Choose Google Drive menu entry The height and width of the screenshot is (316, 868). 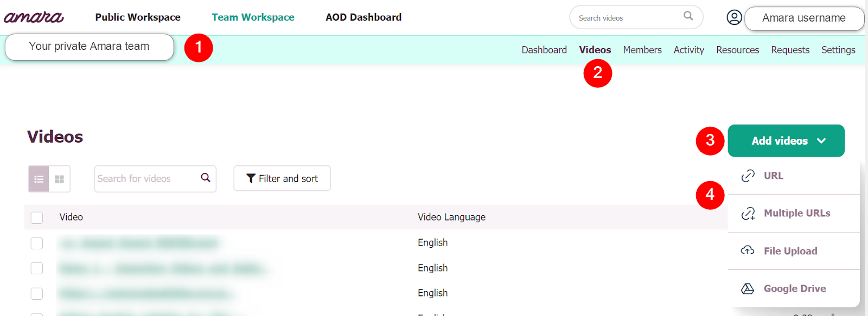click(x=794, y=288)
